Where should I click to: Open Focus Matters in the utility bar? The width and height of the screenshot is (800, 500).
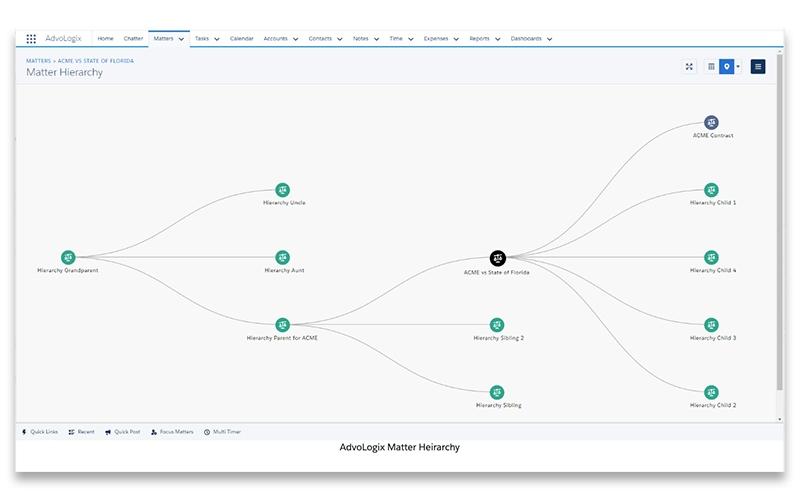click(x=172, y=432)
